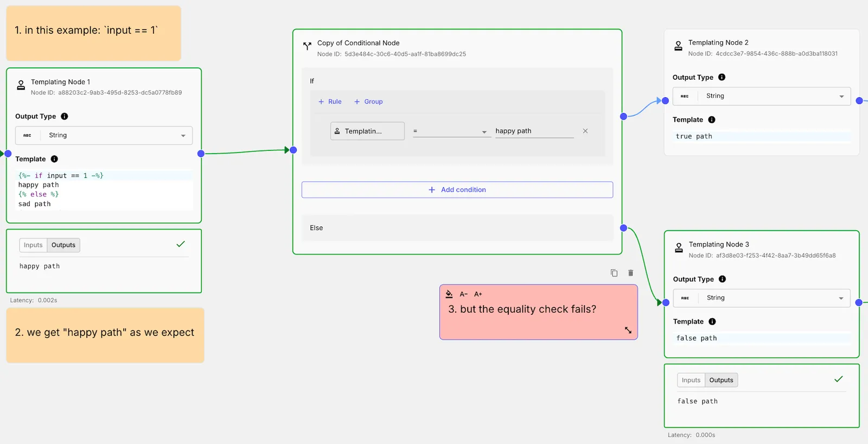The height and width of the screenshot is (444, 868).
Task: Open the Output Type dropdown in Templating Node 2
Action: (x=762, y=96)
